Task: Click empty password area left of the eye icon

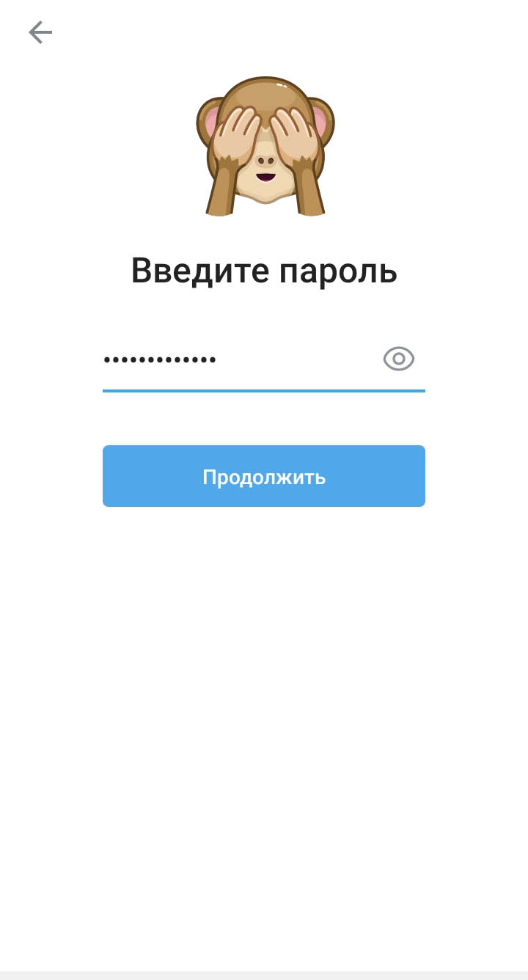Action: (x=301, y=359)
